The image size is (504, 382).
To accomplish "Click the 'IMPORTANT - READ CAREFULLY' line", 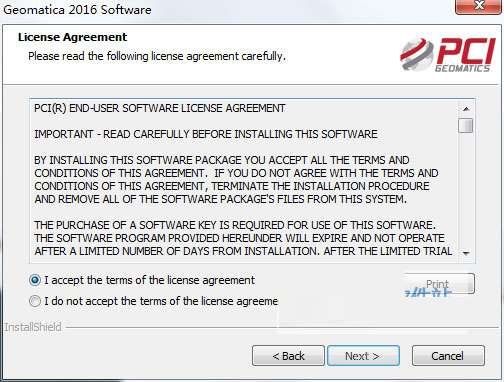I will [206, 134].
